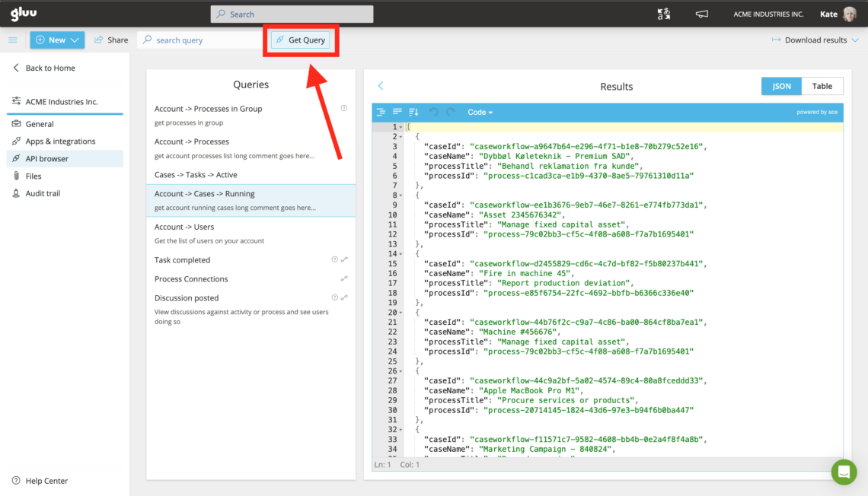
Task: Click Back to Home link
Action: click(50, 68)
